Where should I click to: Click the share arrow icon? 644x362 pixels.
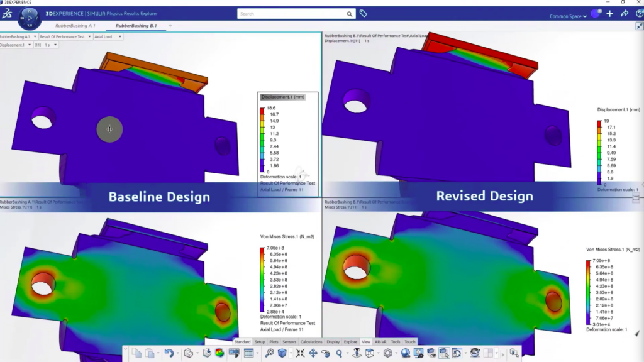(x=624, y=13)
